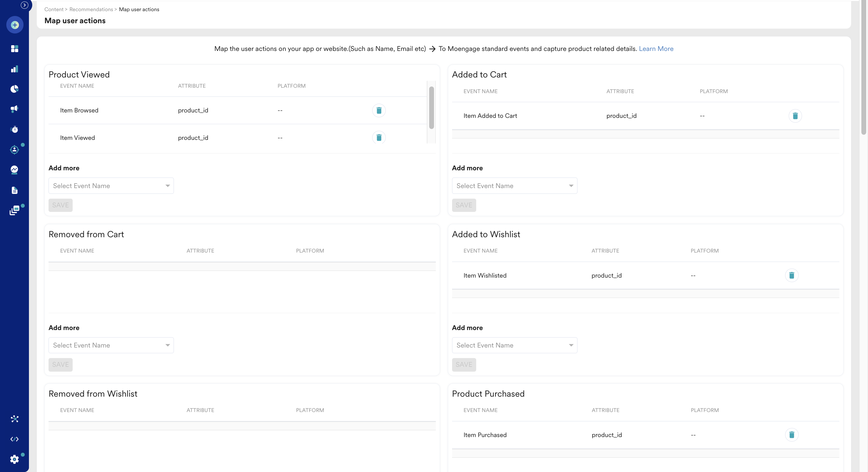Open Select Event Name dropdown under Product Viewed
868x472 pixels.
tap(111, 186)
